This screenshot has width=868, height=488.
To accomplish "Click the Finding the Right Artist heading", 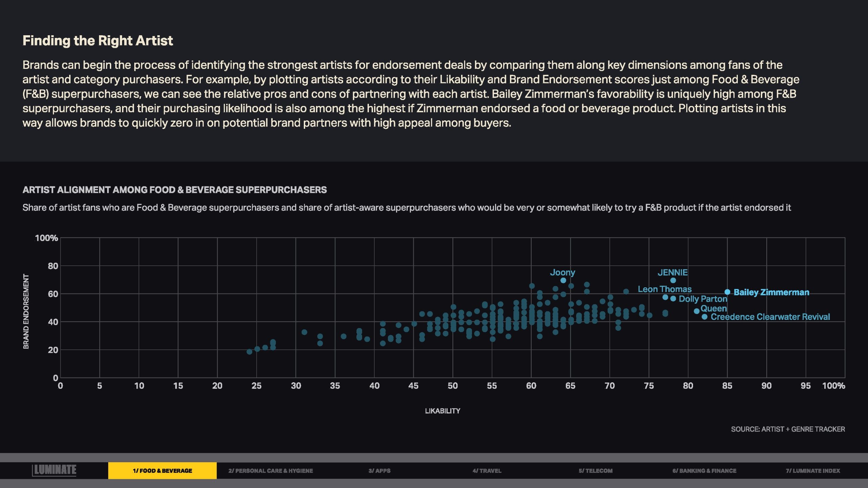I will point(98,41).
